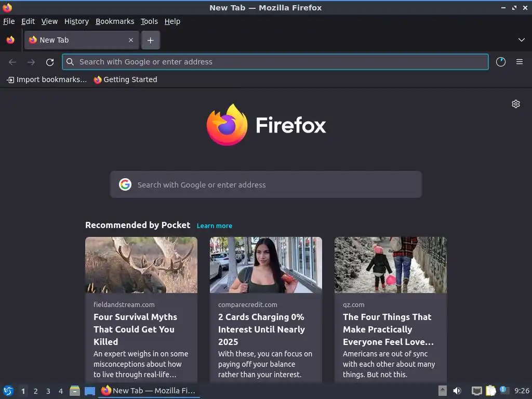Open Pocket Learn more link
The height and width of the screenshot is (399, 532).
(x=215, y=225)
